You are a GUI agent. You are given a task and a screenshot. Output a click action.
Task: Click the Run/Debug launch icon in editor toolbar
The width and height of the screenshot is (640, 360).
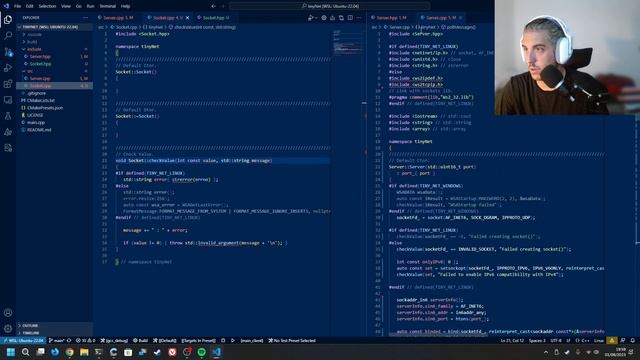coord(312,18)
